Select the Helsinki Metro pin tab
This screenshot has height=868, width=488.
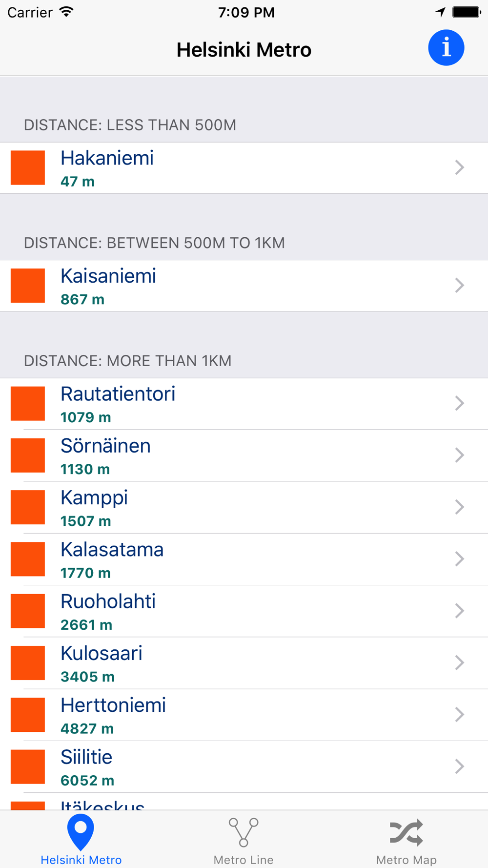81,840
